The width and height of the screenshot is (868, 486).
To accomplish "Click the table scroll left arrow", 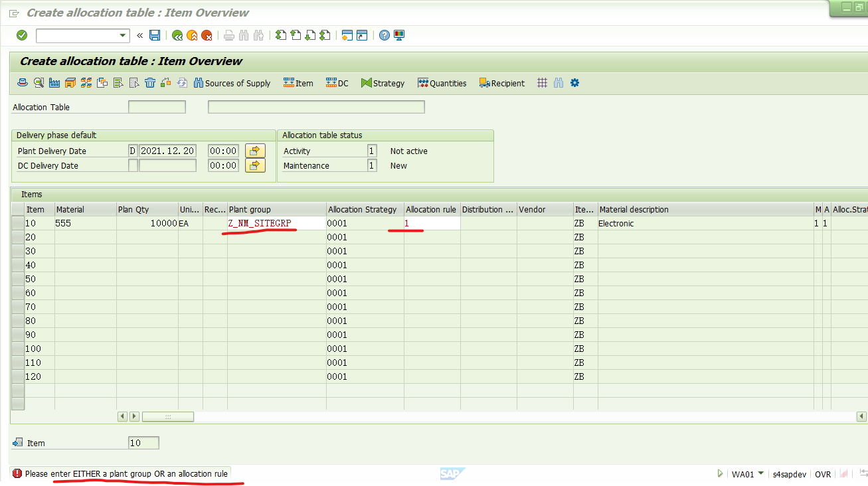I will (x=122, y=416).
